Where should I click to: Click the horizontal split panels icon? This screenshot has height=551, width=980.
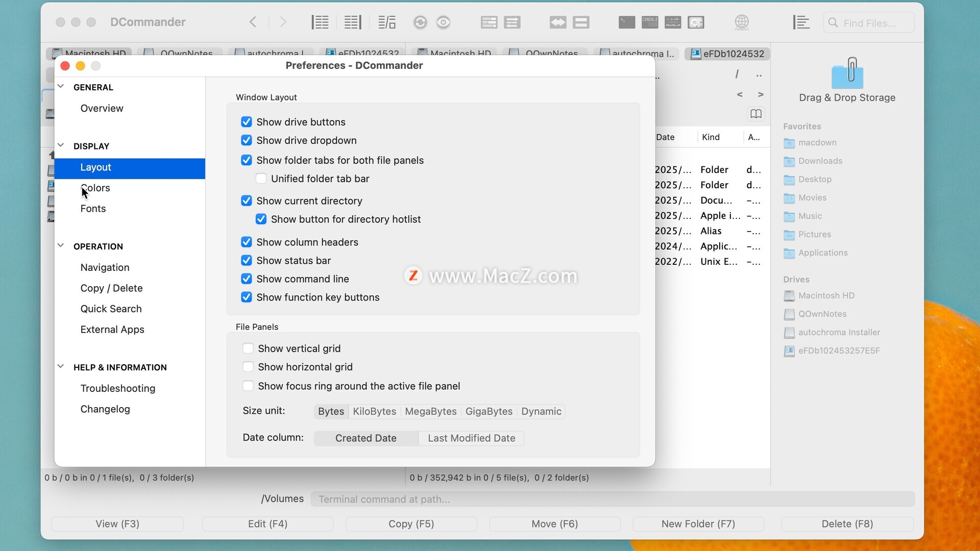click(x=581, y=22)
